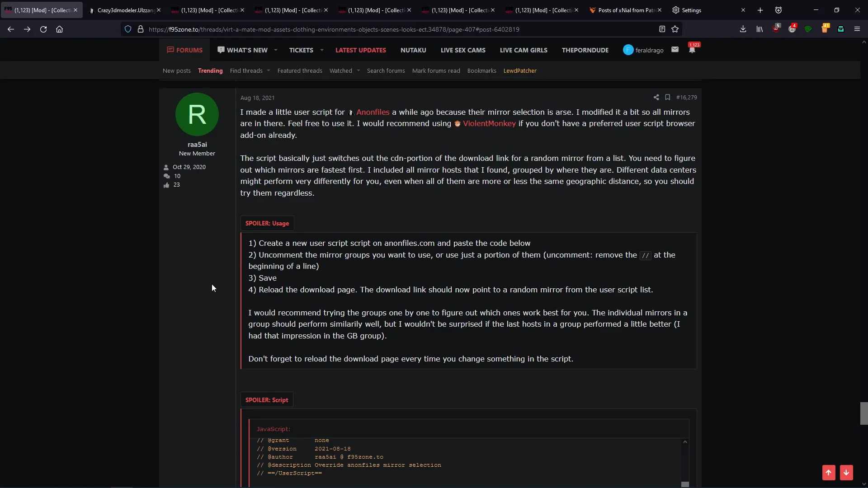Click raa5ai's green R avatar
This screenshot has height=488, width=868.
point(197,114)
